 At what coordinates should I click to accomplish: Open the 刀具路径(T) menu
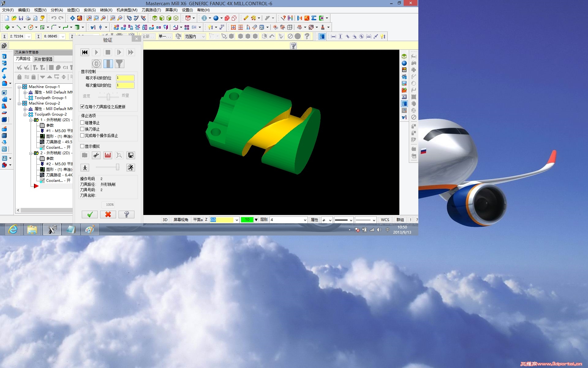151,10
